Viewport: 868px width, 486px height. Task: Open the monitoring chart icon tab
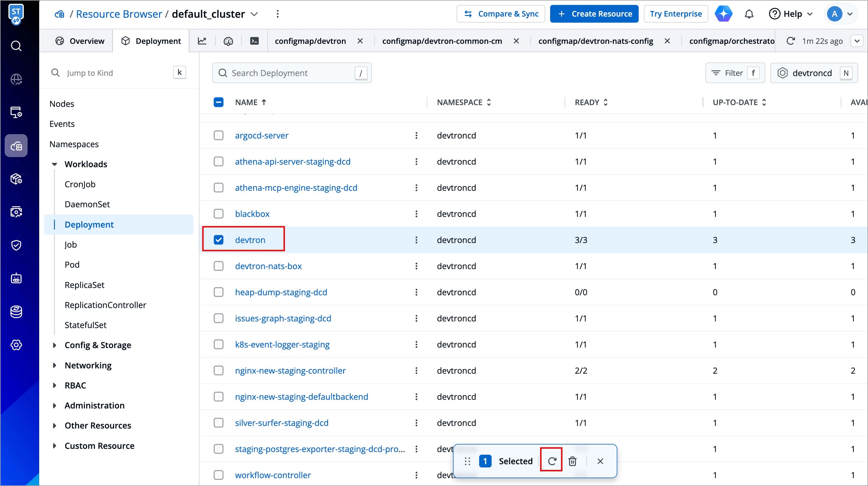coord(202,41)
